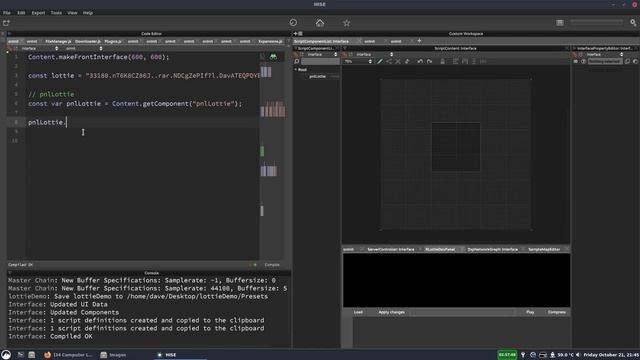
Task: Click the lock icon in interface toolbar
Action: coord(442,61)
